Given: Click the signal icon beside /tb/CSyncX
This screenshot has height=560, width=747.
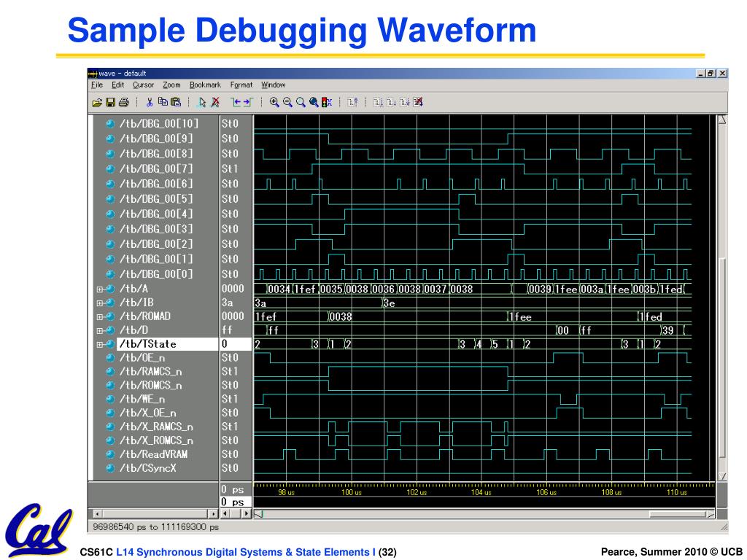Looking at the screenshot, I should [x=110, y=468].
